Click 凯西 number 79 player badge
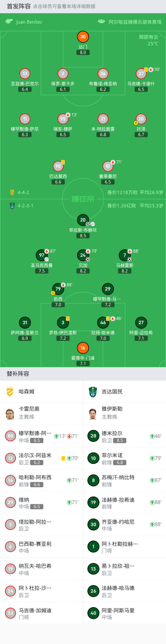The image size is (166, 644). (x=58, y=289)
